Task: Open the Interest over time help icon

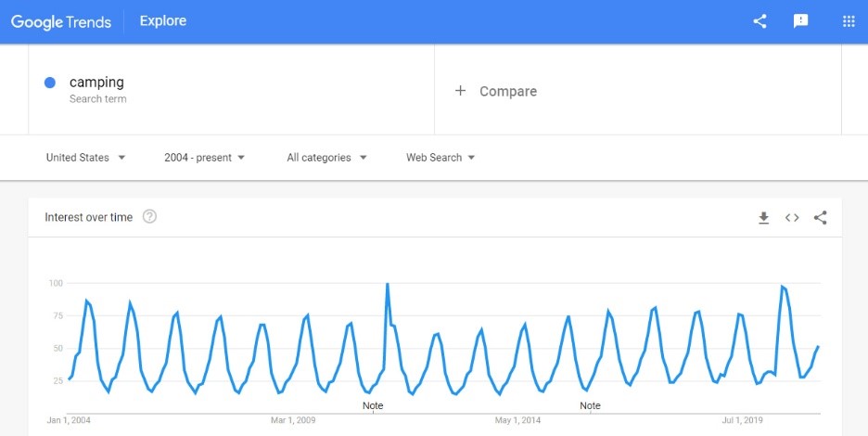Action: point(149,217)
